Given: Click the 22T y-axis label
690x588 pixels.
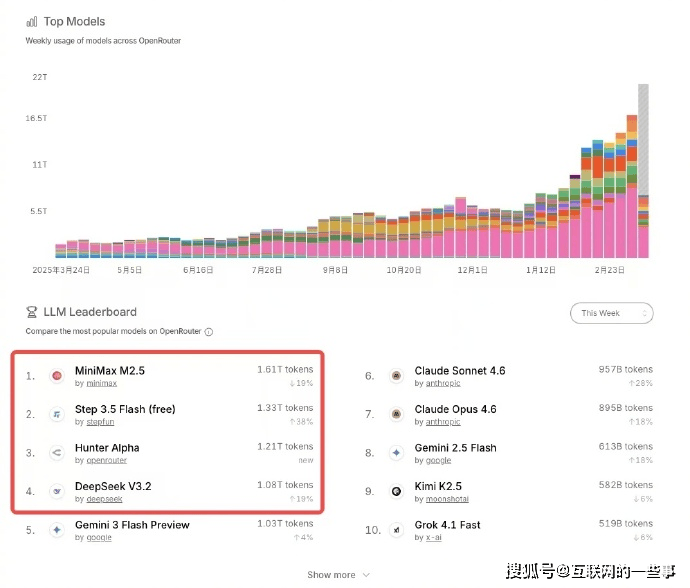Looking at the screenshot, I should pyautogui.click(x=40, y=77).
